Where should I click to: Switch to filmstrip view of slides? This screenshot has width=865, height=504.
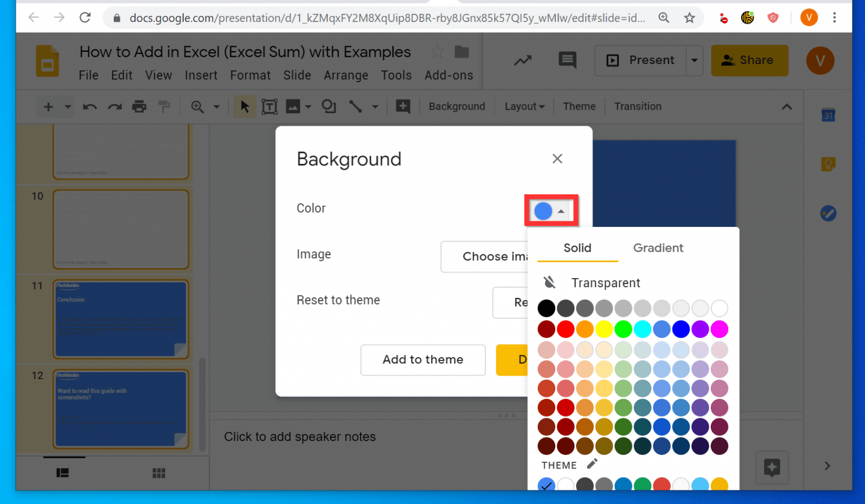click(x=63, y=473)
